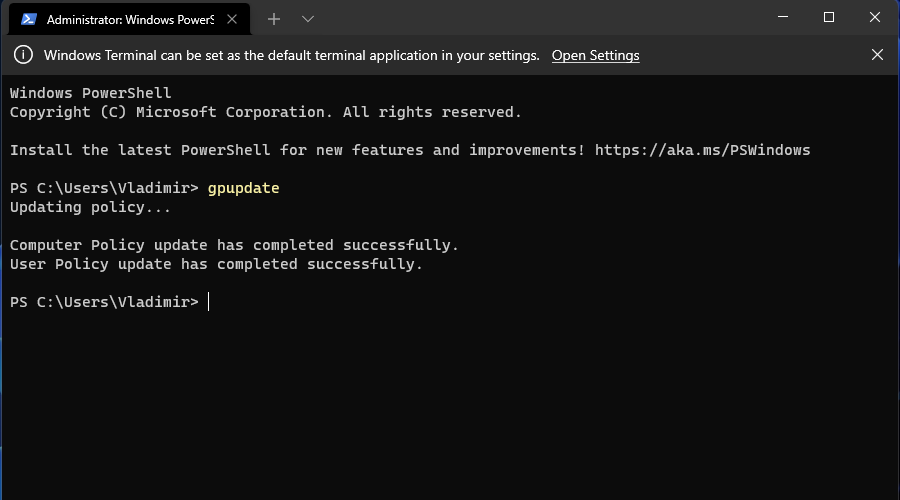Click the "Updating policy..." output line

click(x=91, y=207)
